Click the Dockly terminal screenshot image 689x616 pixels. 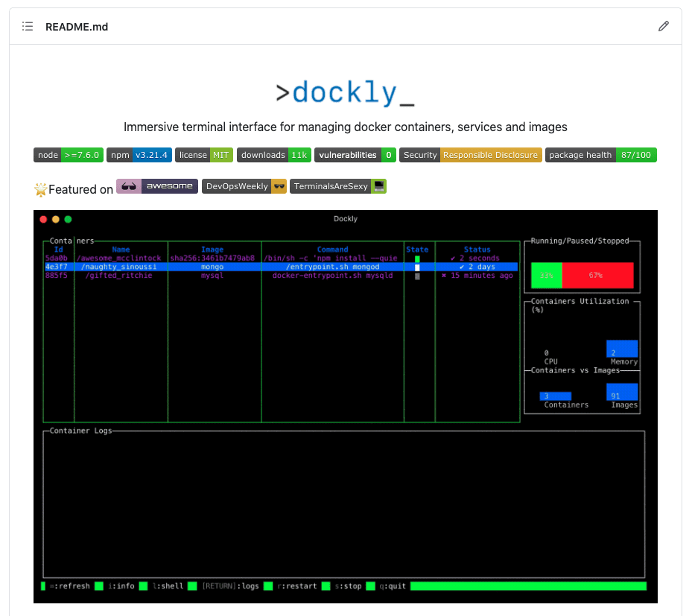click(346, 406)
